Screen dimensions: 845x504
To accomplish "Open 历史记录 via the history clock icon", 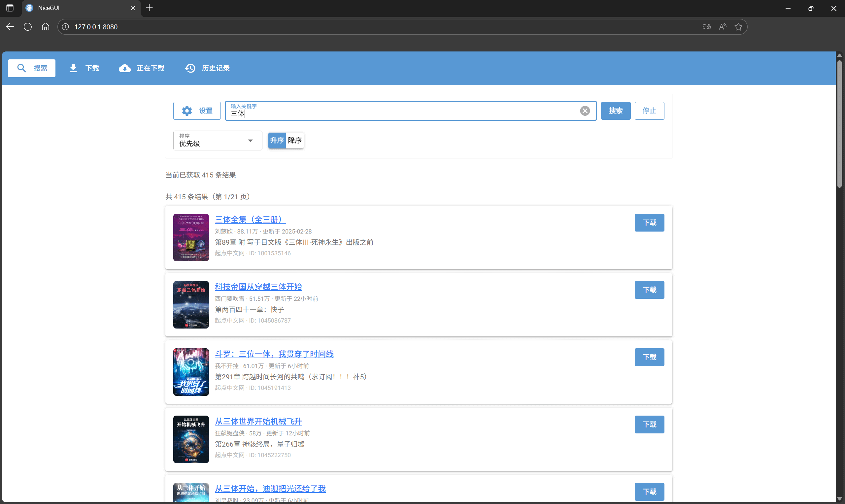I will (190, 68).
